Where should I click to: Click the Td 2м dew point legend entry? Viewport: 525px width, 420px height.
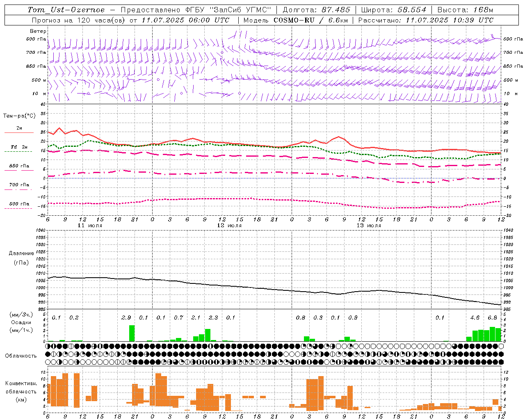coord(19,148)
